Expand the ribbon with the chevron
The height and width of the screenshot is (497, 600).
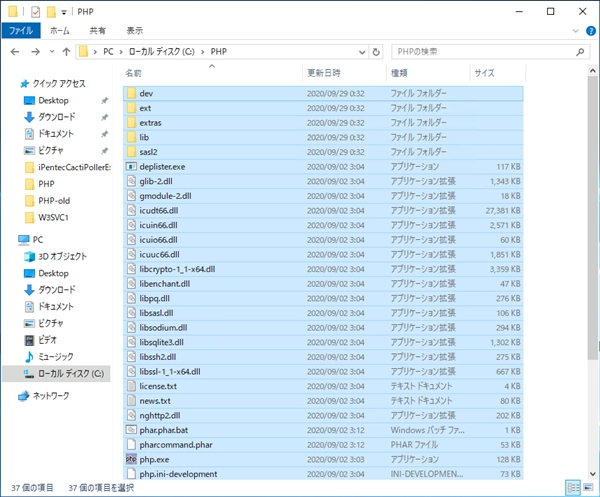click(x=576, y=31)
